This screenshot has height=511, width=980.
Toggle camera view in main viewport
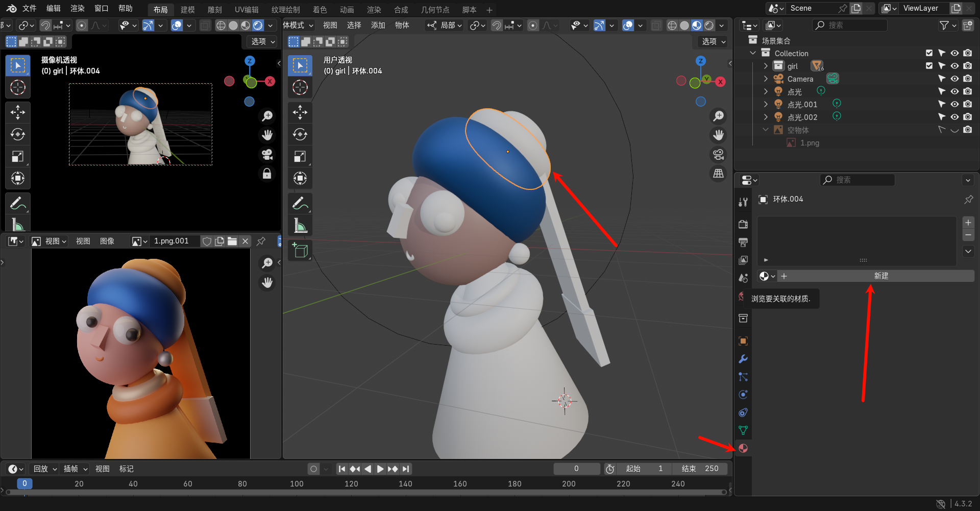click(x=718, y=154)
